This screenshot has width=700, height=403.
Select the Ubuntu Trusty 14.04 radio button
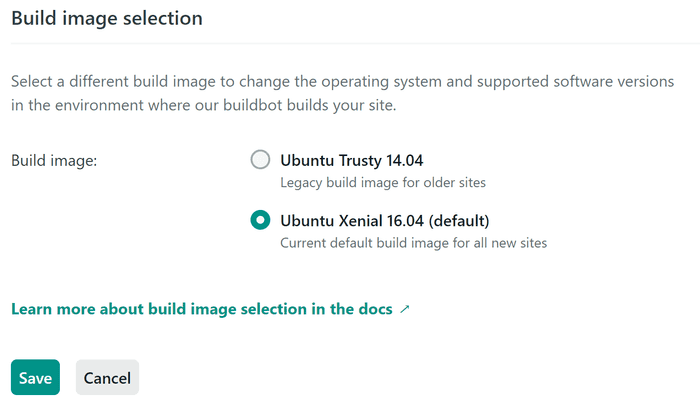click(260, 160)
